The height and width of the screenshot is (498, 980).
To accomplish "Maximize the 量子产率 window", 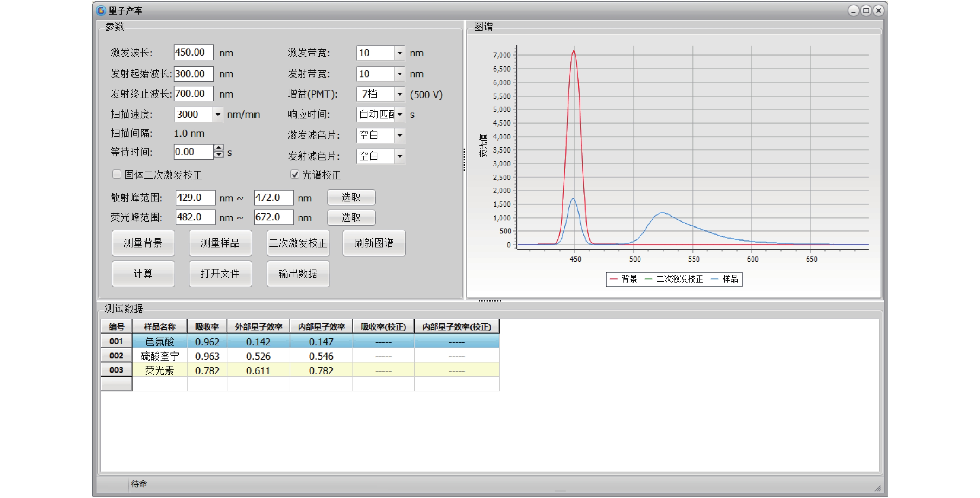I will [866, 10].
